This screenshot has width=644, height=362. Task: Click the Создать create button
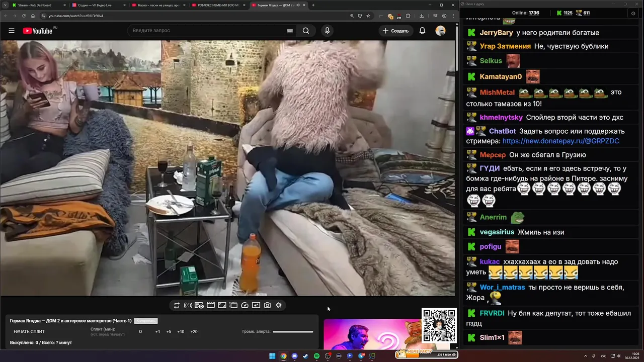click(395, 31)
